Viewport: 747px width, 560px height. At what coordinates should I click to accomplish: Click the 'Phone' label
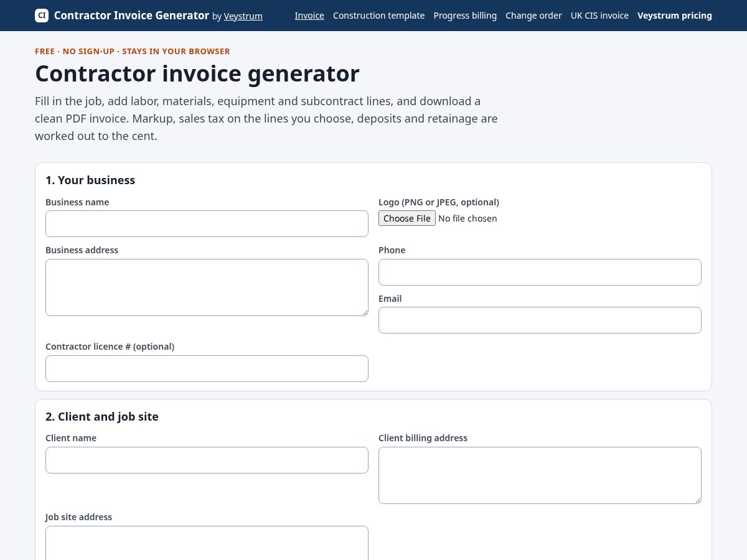(x=392, y=250)
